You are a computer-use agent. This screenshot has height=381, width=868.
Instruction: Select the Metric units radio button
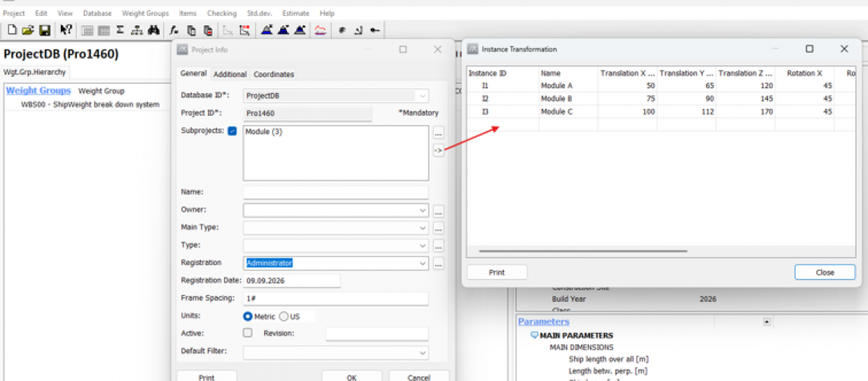pos(248,316)
